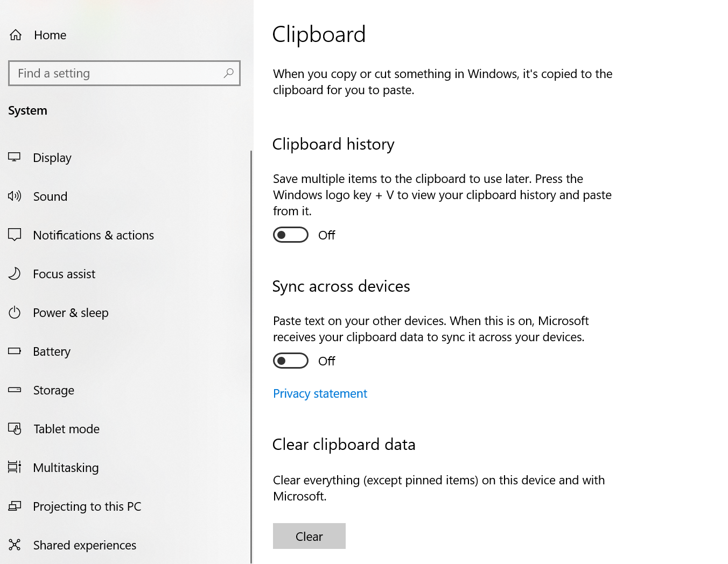Open Display settings from the sidebar

tap(52, 157)
